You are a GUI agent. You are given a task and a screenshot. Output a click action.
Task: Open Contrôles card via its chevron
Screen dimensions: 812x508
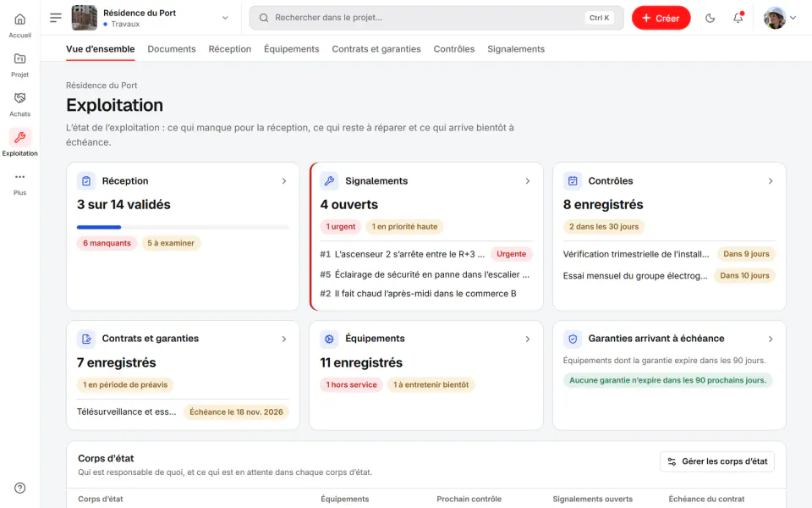[770, 181]
